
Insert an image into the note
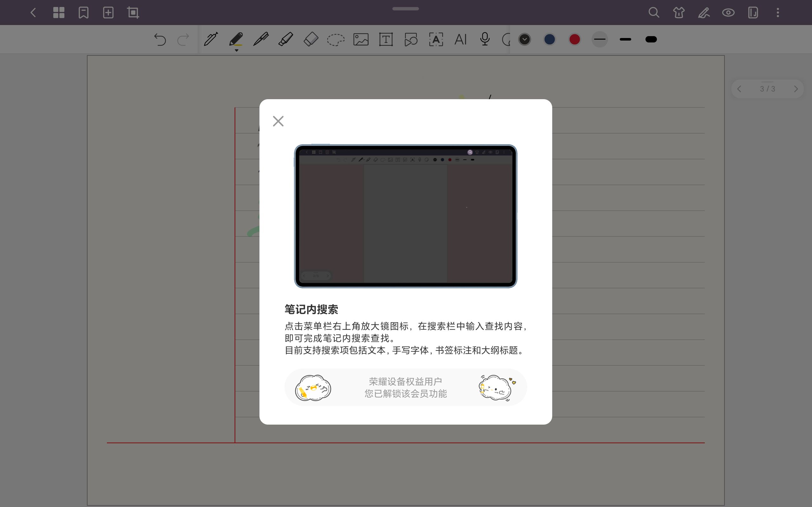[x=360, y=39]
